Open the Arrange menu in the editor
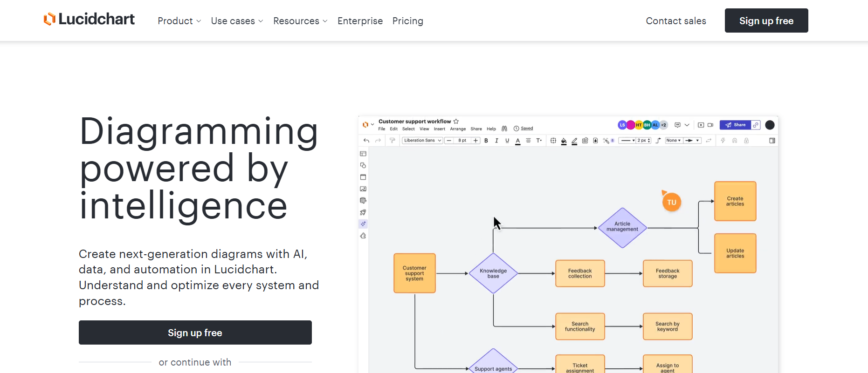 458,129
